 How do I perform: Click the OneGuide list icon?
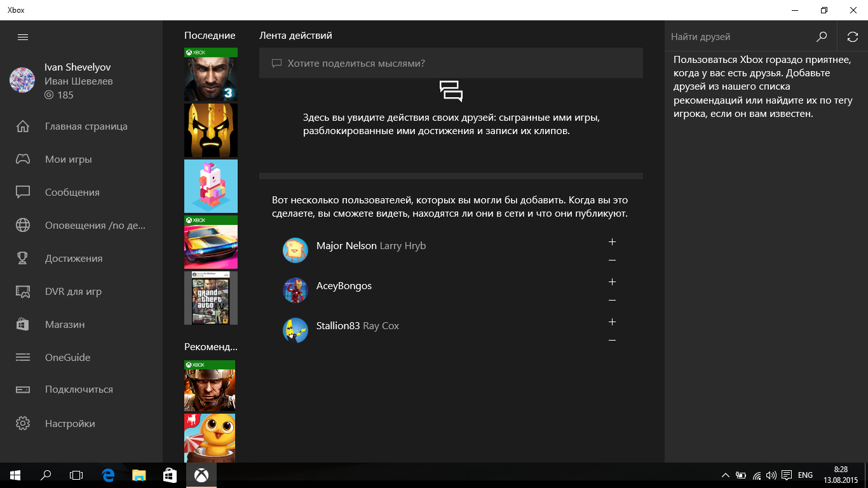(23, 358)
